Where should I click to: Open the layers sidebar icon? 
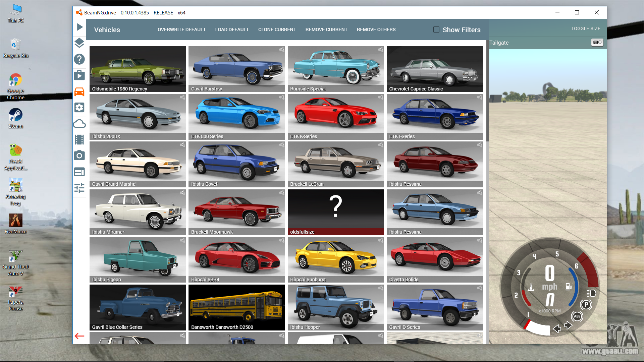coord(79,43)
